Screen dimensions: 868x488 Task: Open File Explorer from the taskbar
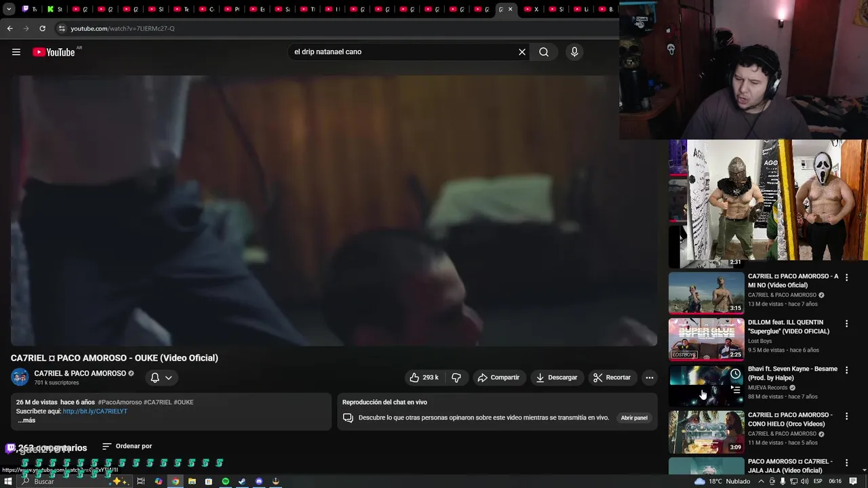click(x=192, y=481)
